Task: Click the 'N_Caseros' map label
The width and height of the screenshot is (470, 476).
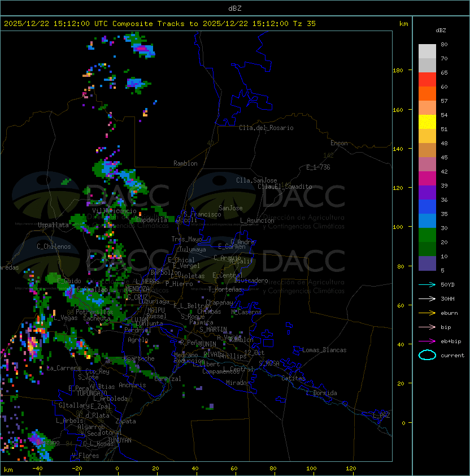Action: [246, 311]
